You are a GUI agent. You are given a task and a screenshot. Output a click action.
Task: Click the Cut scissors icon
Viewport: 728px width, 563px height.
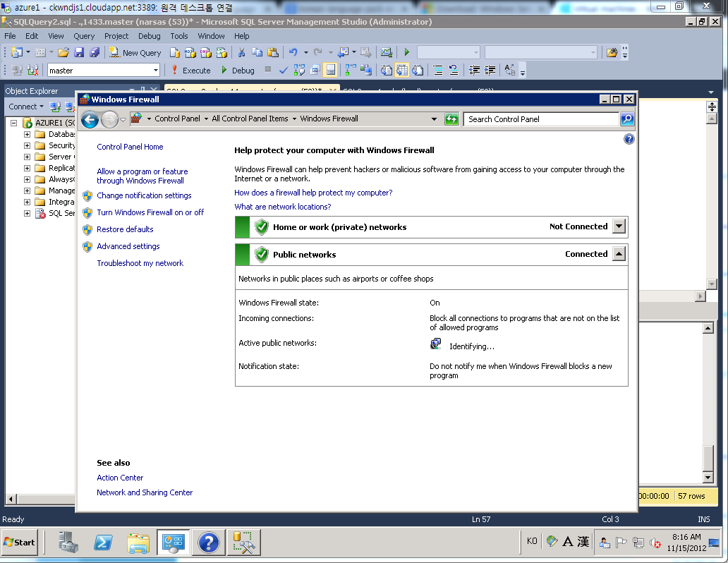pyautogui.click(x=241, y=52)
